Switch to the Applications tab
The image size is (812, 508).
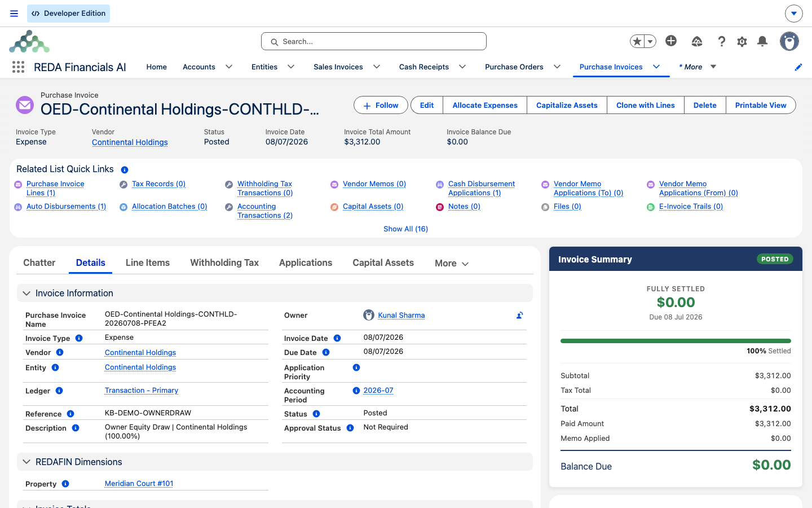click(x=306, y=262)
